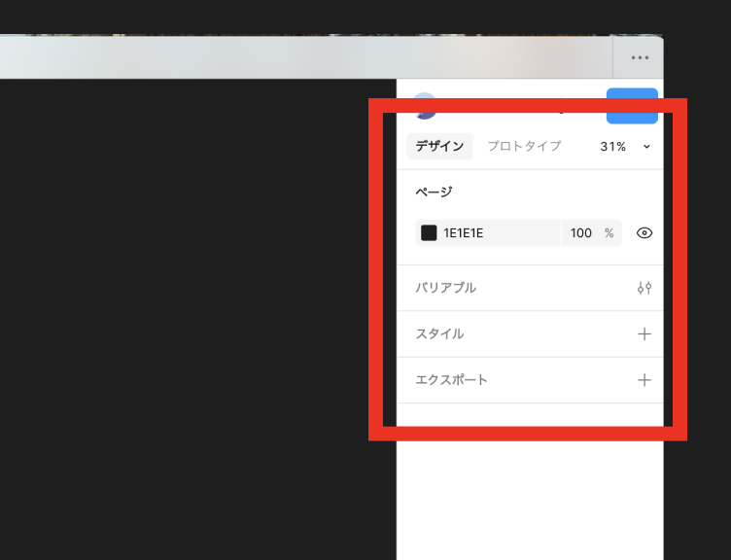This screenshot has width=731, height=560.
Task: Open variables settings icon next to バリアブル
Action: pos(644,288)
